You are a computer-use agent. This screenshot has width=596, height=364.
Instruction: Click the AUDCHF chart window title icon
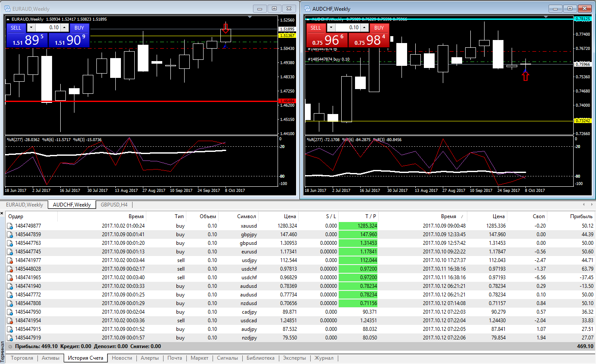pyautogui.click(x=308, y=9)
